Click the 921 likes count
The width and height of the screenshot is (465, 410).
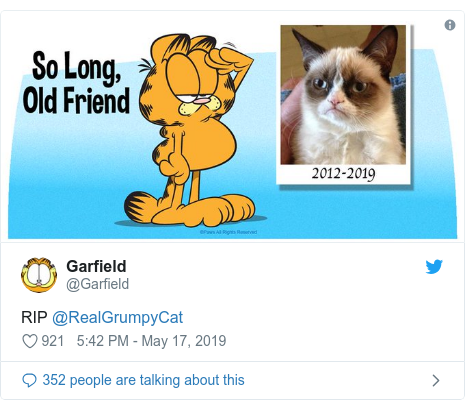(x=52, y=341)
